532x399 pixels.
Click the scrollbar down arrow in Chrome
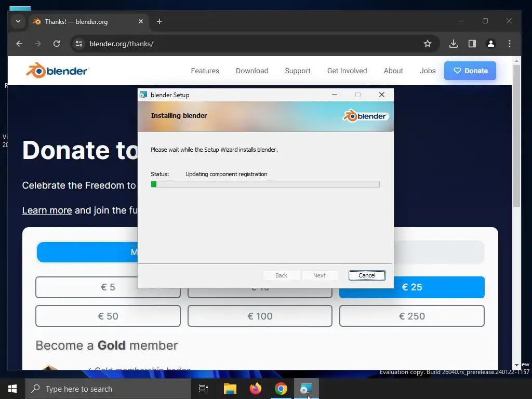516,365
